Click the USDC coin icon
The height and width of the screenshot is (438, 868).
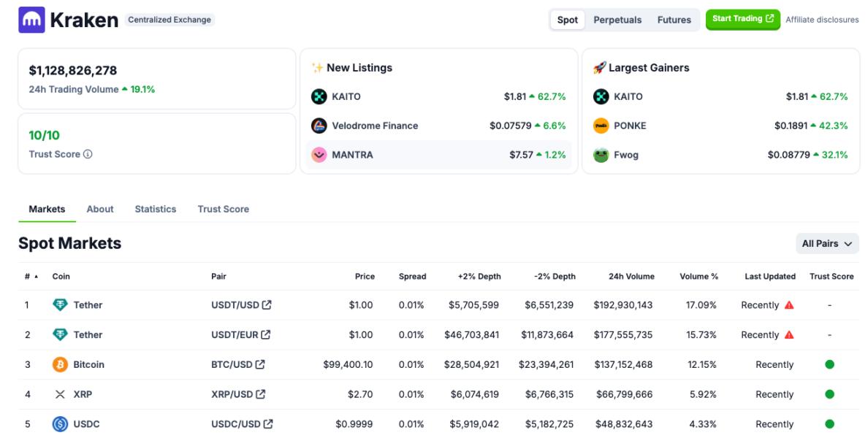[x=60, y=424]
